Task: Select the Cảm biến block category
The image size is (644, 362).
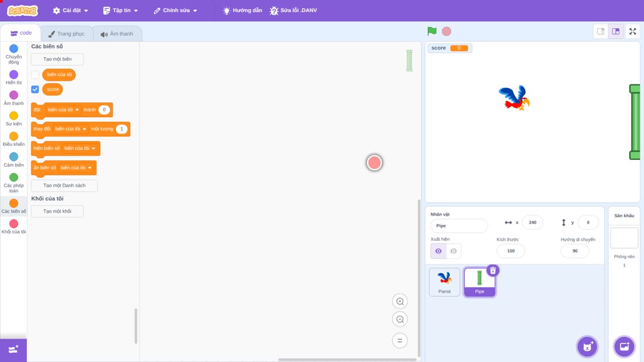Action: 13,159
